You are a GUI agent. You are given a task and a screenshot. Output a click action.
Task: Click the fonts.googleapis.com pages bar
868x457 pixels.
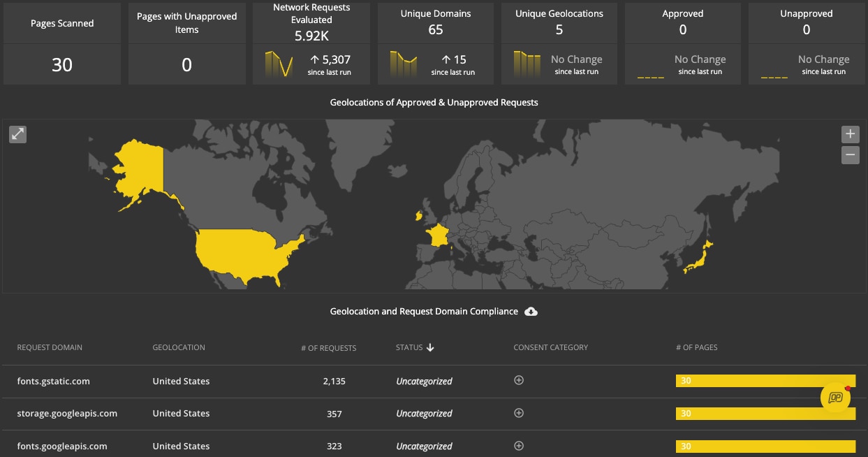[765, 446]
